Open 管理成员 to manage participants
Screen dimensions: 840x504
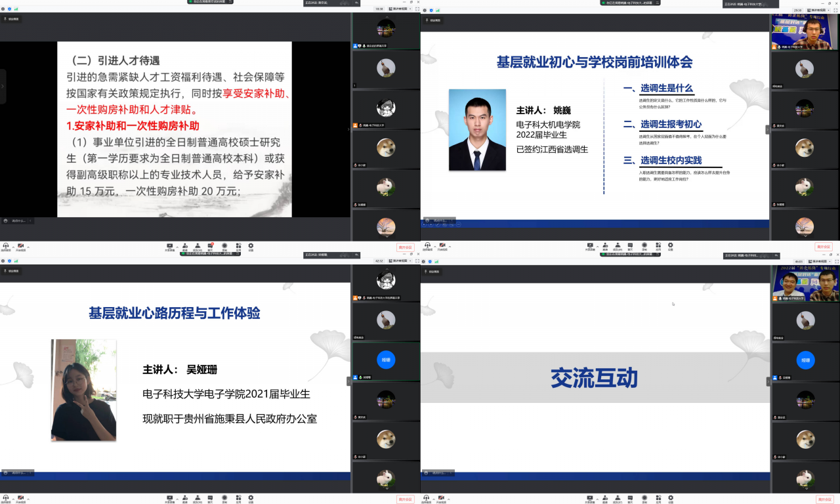(197, 245)
